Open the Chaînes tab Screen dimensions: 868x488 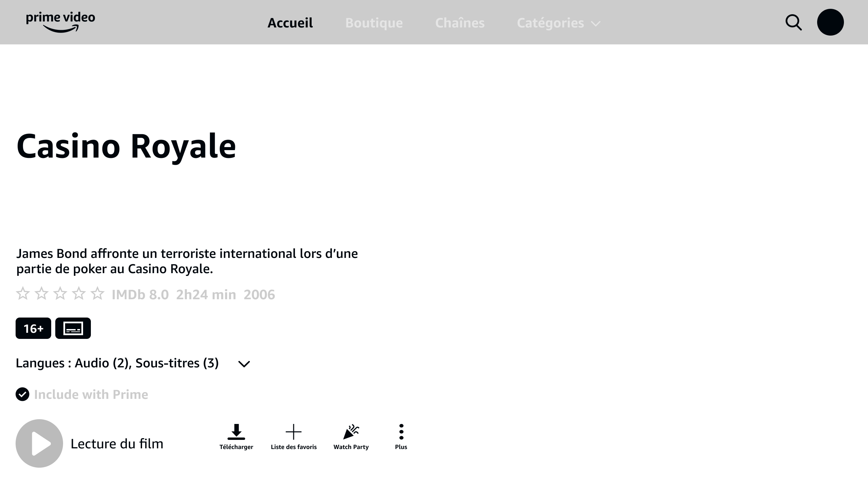pyautogui.click(x=460, y=23)
